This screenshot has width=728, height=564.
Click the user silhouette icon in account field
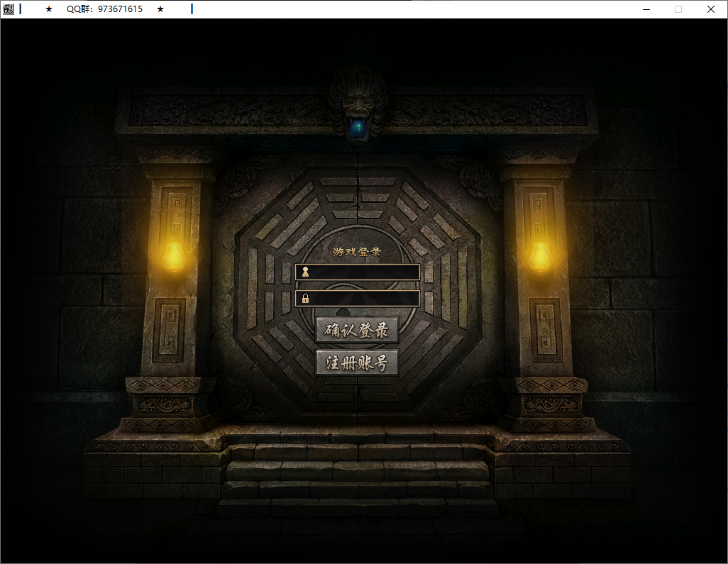[305, 272]
